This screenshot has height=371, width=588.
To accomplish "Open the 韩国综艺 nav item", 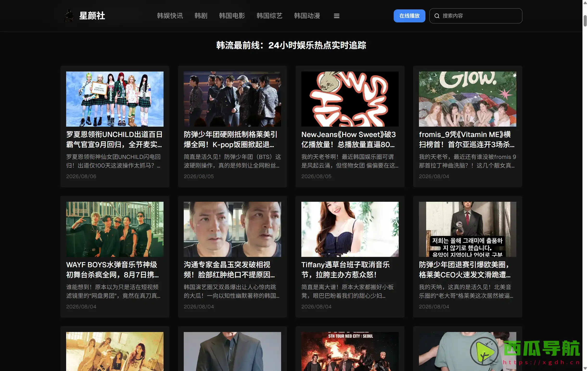I will coord(269,16).
